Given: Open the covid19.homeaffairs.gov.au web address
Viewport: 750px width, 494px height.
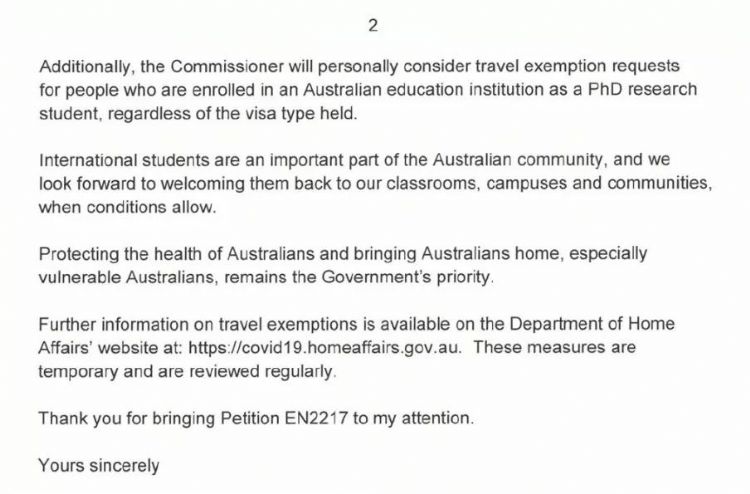Looking at the screenshot, I should [x=325, y=348].
